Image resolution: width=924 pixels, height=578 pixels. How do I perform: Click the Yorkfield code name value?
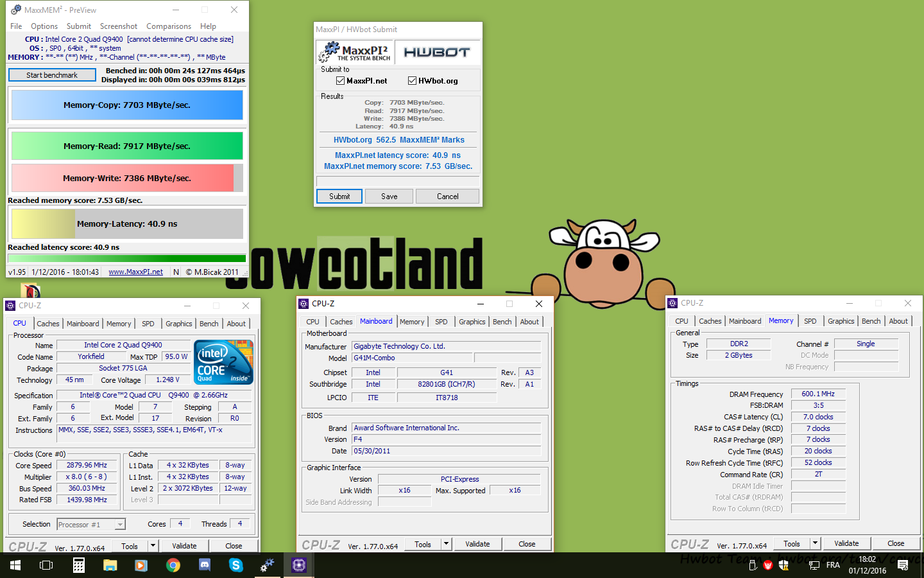coord(91,356)
